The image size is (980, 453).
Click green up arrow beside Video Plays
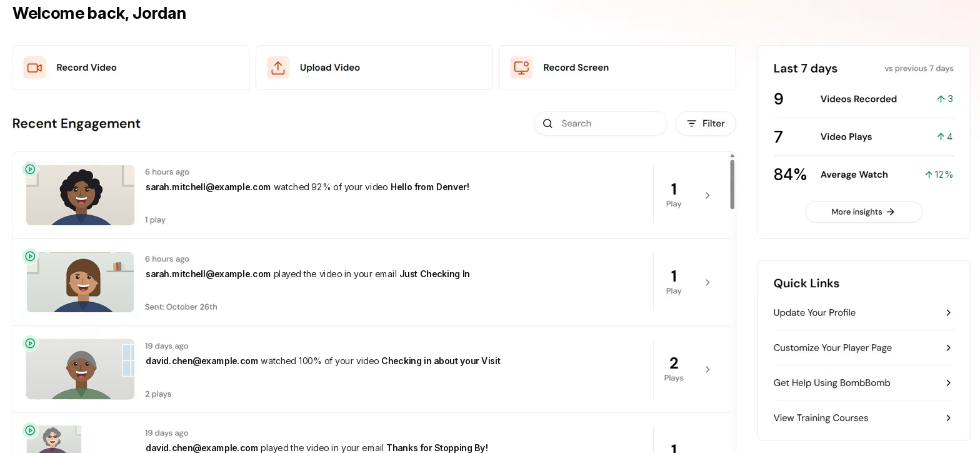pos(940,137)
